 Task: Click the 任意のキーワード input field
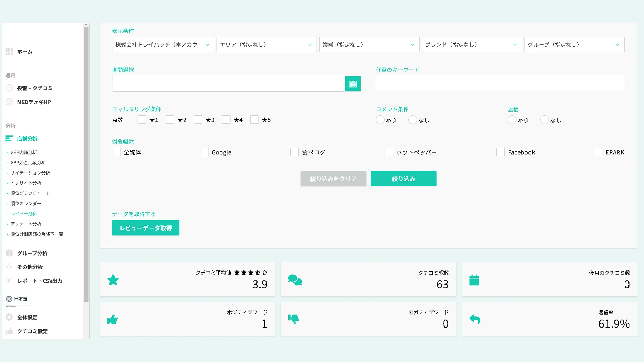pyautogui.click(x=500, y=84)
